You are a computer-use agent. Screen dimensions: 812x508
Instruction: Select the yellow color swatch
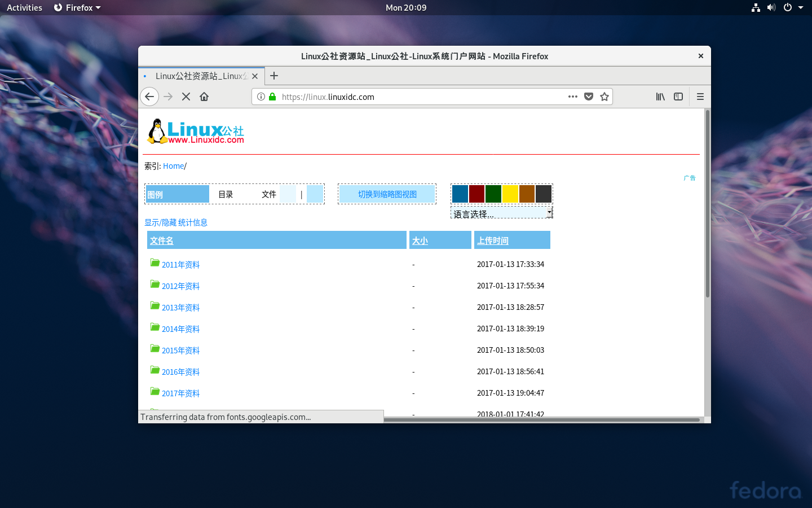coord(510,193)
